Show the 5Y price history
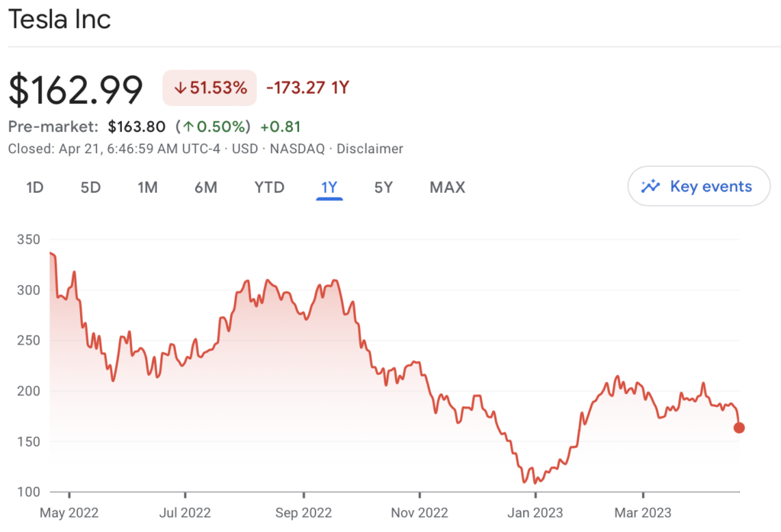Screen dimensions: 781x532 click(x=384, y=187)
